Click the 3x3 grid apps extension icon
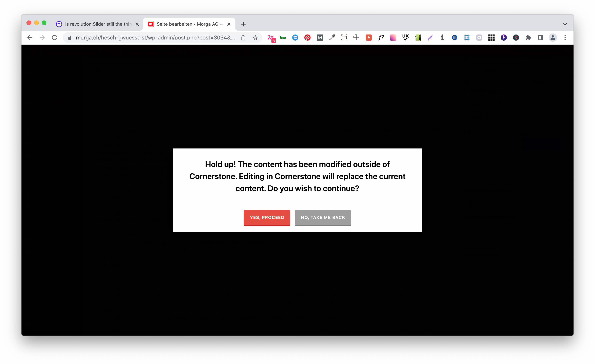This screenshot has width=595, height=364. [491, 38]
